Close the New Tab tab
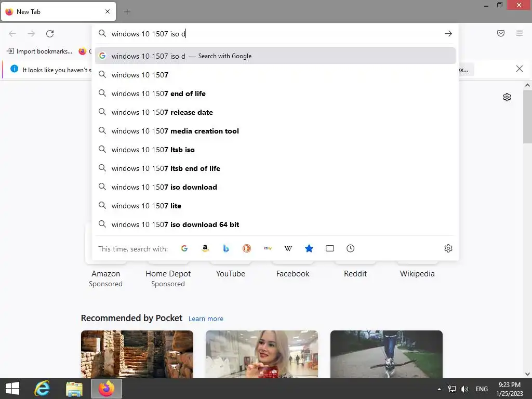The height and width of the screenshot is (399, 532). 108,11
